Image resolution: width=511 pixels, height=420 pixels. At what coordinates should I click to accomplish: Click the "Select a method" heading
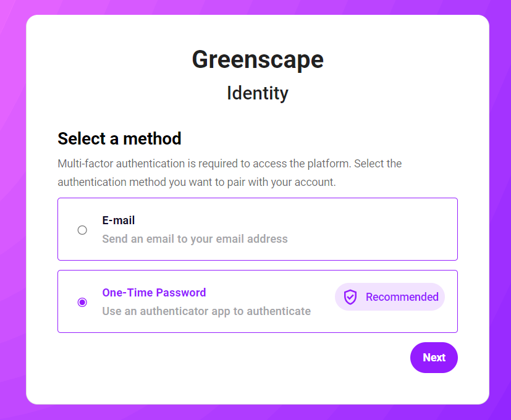(x=119, y=139)
